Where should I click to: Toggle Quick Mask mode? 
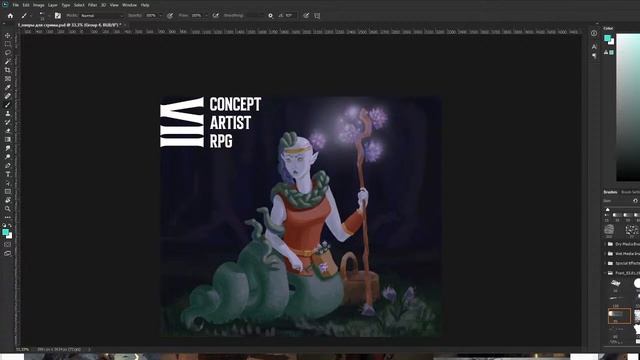click(7, 244)
